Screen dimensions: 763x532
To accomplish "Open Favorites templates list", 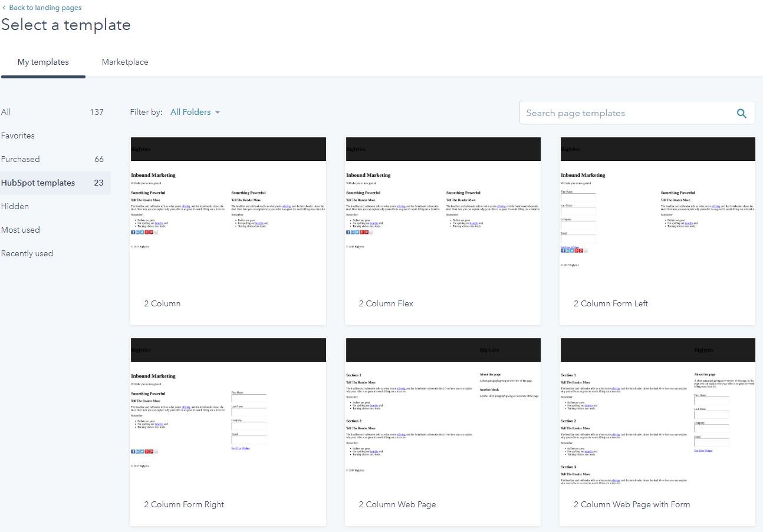I will click(18, 136).
